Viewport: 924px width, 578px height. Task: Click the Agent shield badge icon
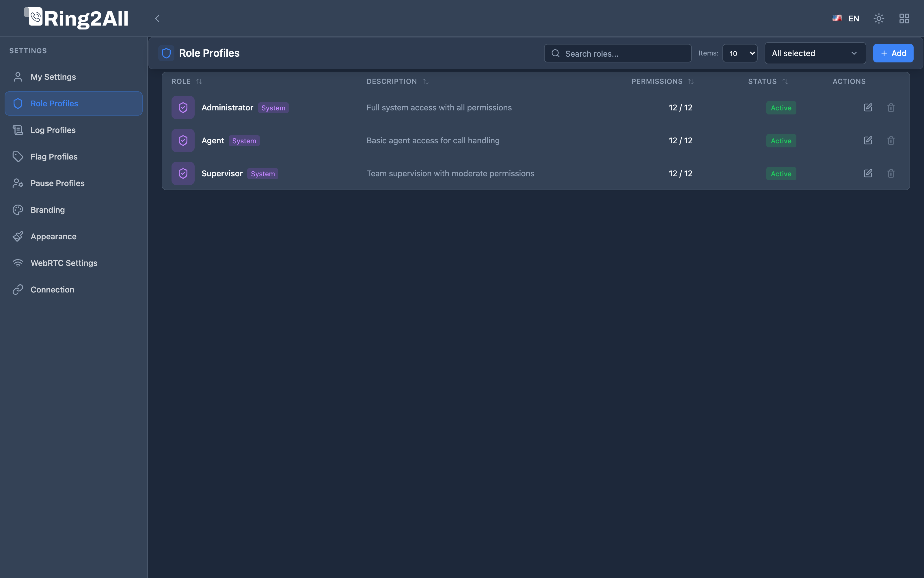(x=183, y=140)
